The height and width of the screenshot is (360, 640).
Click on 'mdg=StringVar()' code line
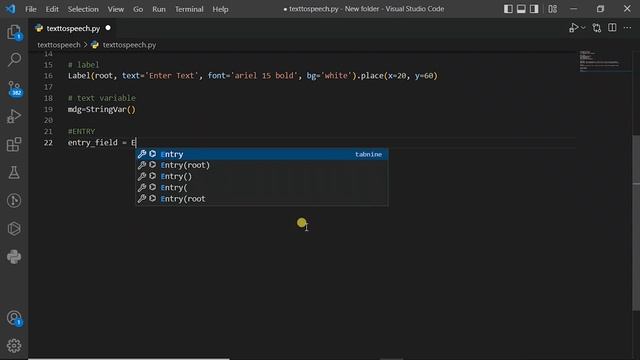[x=102, y=109]
